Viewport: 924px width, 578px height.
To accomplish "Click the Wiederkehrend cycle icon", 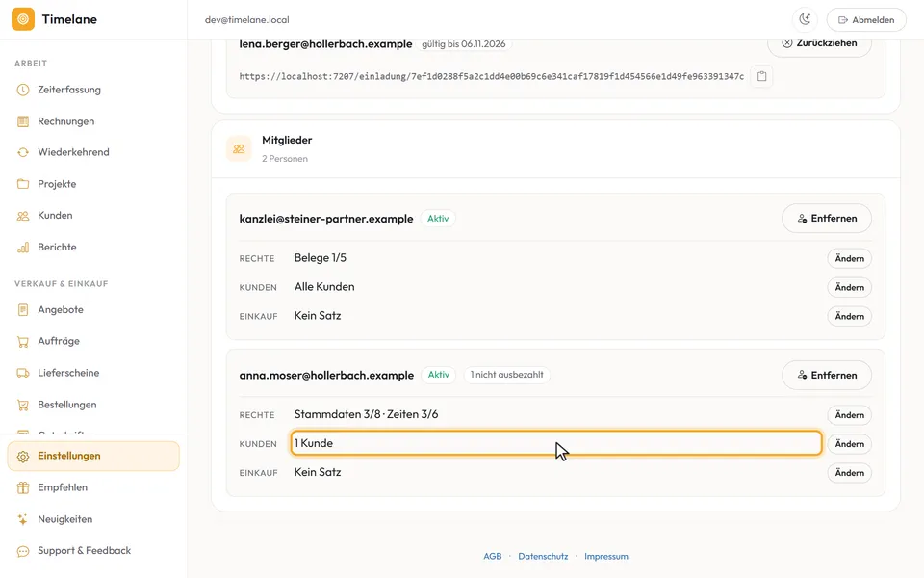I will point(23,152).
